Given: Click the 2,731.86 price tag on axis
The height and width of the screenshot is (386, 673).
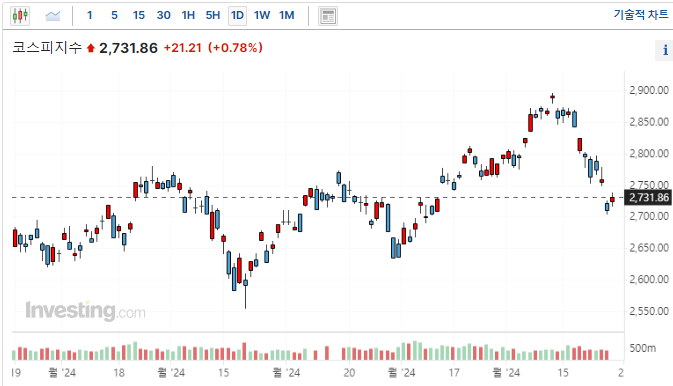Looking at the screenshot, I should pos(648,198).
